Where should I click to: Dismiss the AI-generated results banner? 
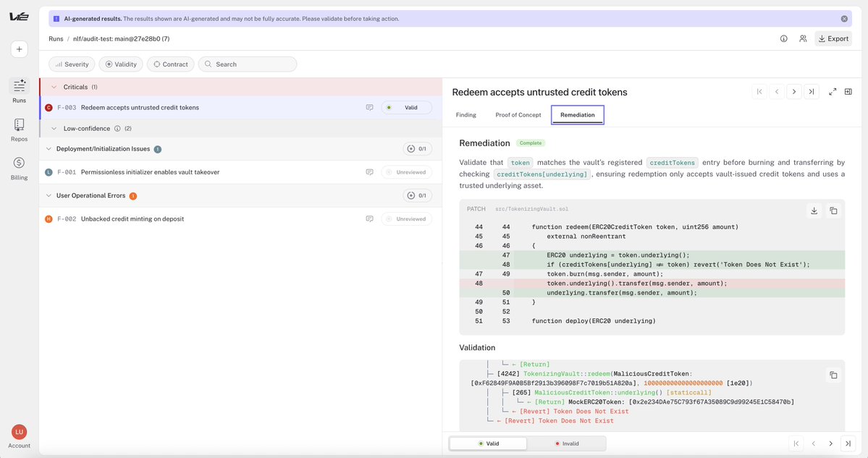pos(844,19)
